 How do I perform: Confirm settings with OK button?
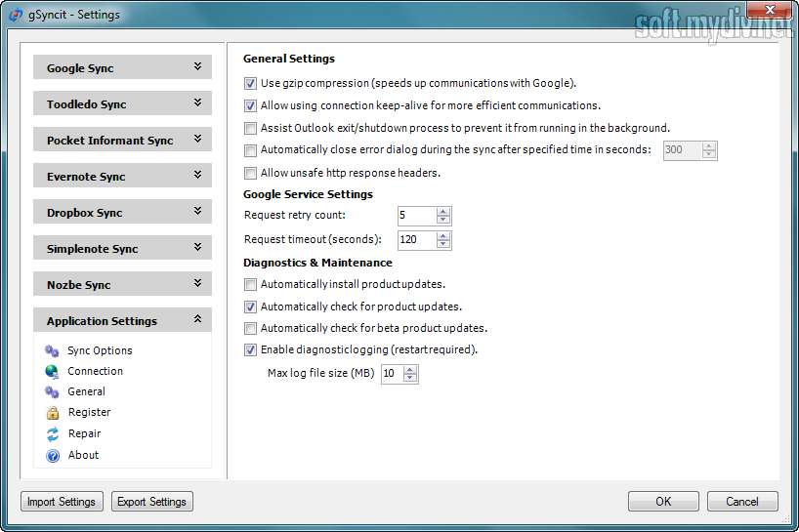(x=663, y=502)
